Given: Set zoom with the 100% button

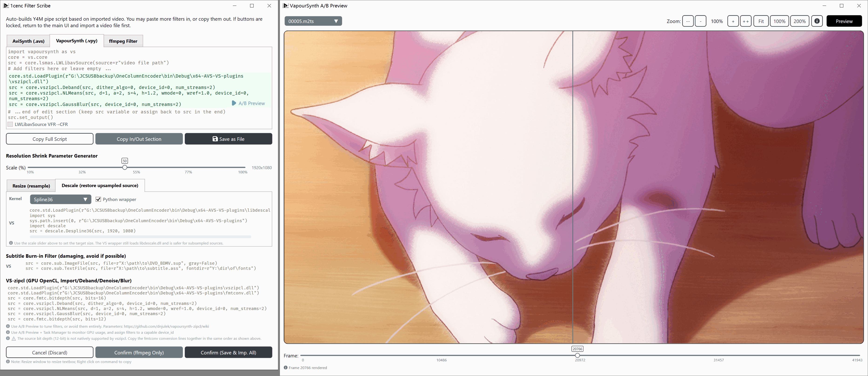Looking at the screenshot, I should [779, 21].
